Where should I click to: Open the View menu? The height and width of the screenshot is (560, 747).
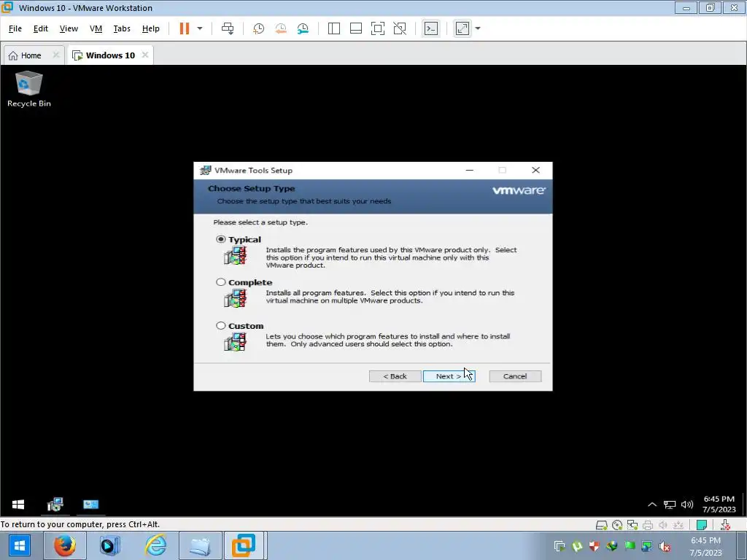tap(69, 28)
